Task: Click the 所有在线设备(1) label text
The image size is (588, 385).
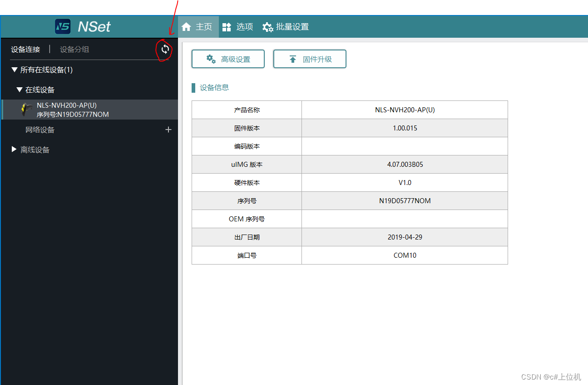Action: [46, 70]
